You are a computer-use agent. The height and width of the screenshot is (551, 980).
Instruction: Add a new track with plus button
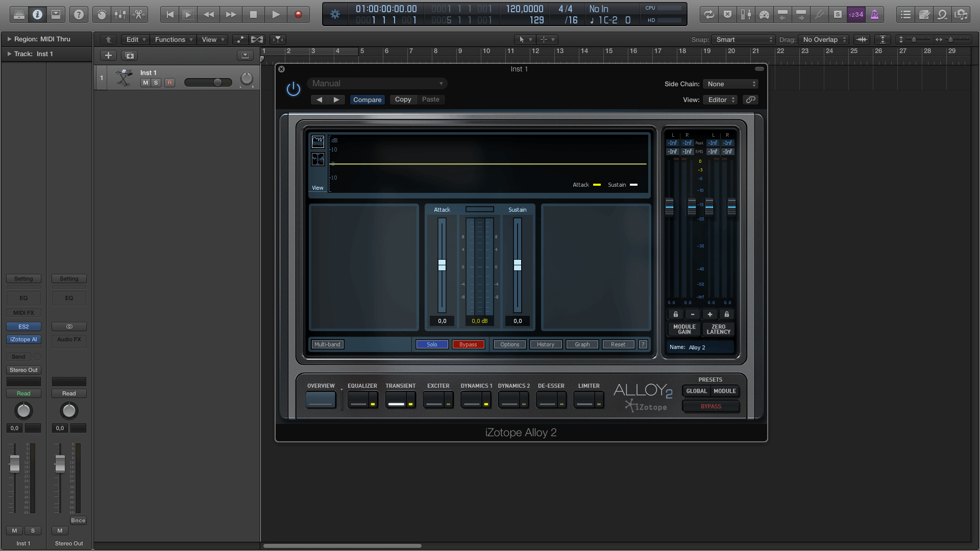108,55
